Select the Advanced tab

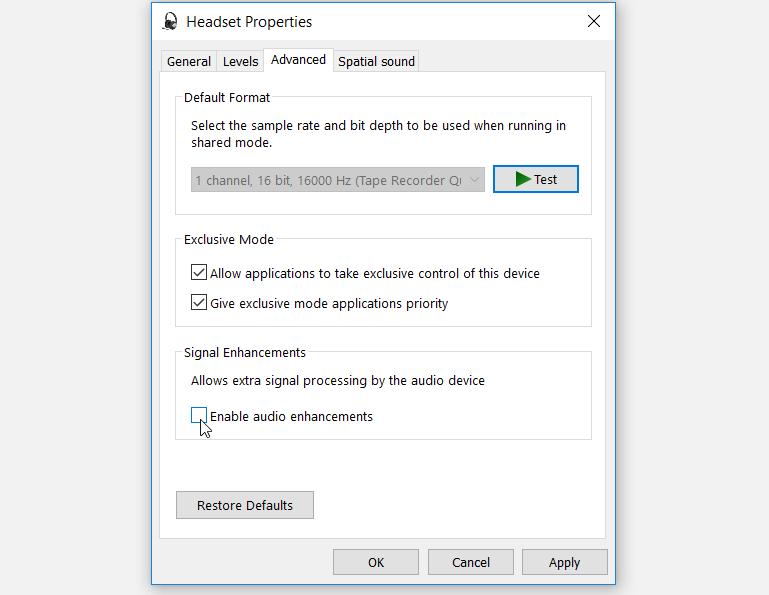coord(298,60)
